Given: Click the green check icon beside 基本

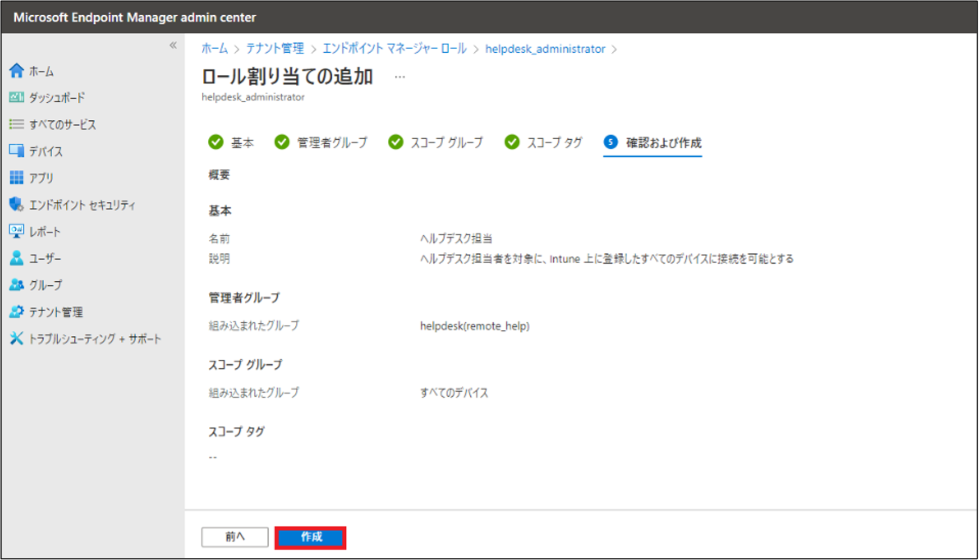Looking at the screenshot, I should tap(216, 142).
